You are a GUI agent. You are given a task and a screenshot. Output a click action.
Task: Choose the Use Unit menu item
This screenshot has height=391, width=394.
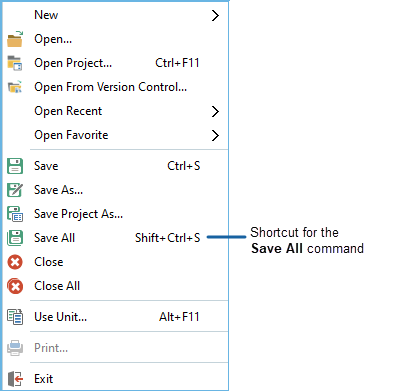pos(115,317)
